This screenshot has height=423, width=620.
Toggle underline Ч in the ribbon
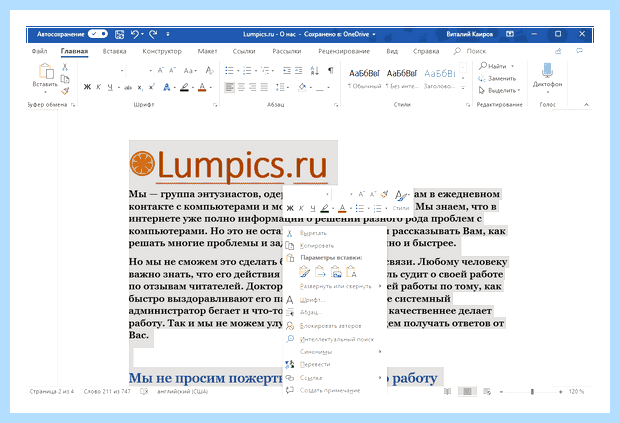click(110, 87)
